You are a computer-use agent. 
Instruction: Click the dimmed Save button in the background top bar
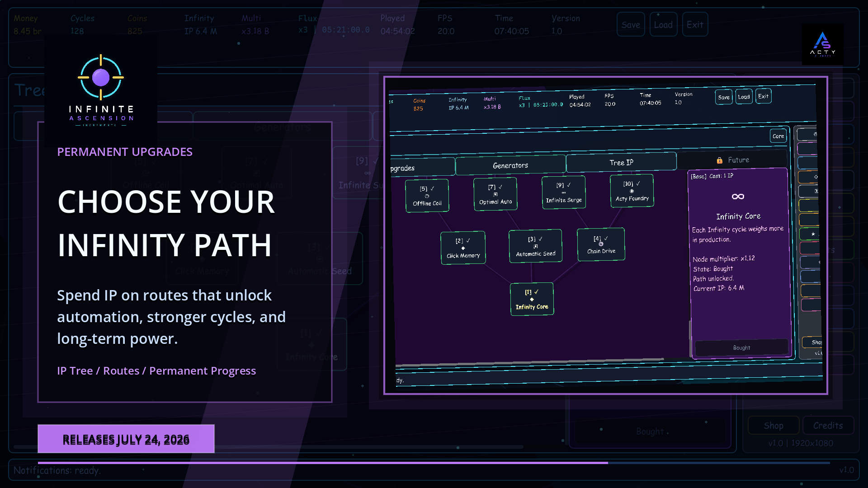pyautogui.click(x=631, y=24)
